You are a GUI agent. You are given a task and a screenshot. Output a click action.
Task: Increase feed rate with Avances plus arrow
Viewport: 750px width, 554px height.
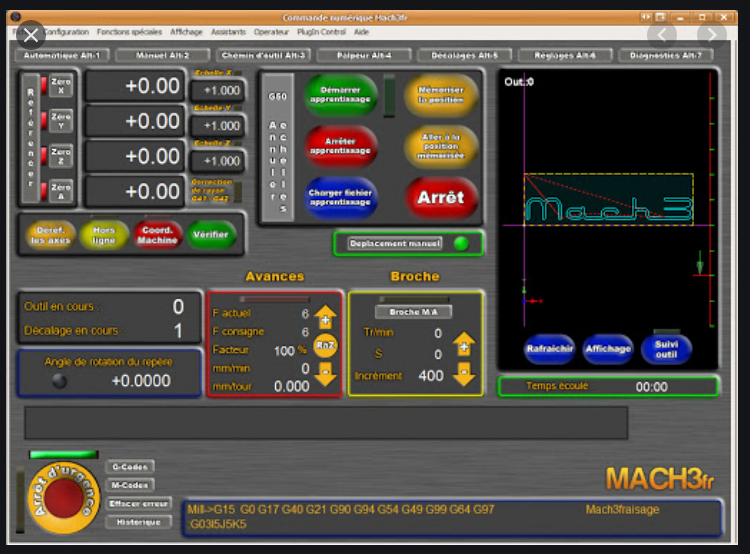325,319
